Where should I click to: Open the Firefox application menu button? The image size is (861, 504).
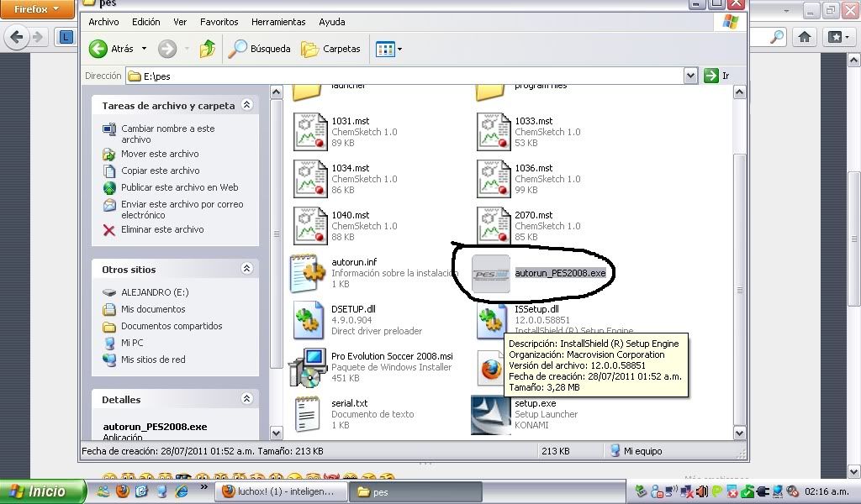(x=36, y=9)
